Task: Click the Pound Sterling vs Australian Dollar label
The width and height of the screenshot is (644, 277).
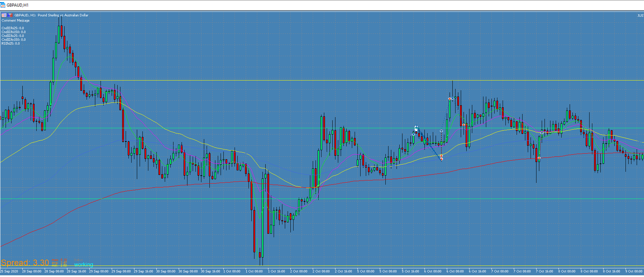Action: point(63,15)
